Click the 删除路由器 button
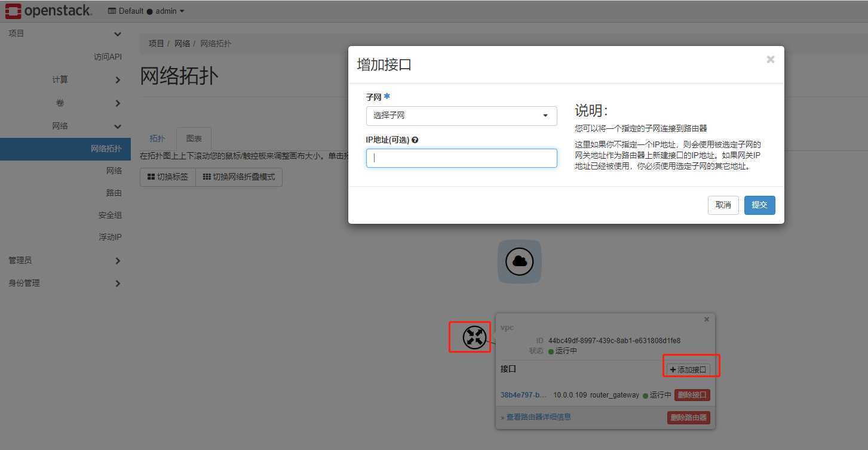 pos(689,418)
